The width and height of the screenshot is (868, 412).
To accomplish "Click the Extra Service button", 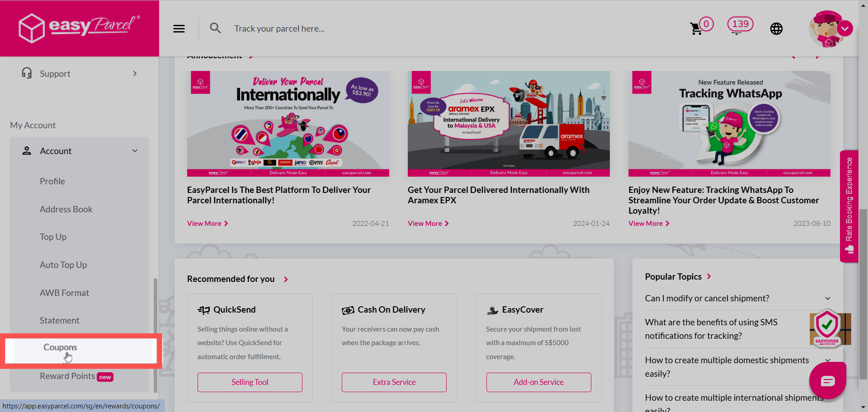I will tap(394, 382).
